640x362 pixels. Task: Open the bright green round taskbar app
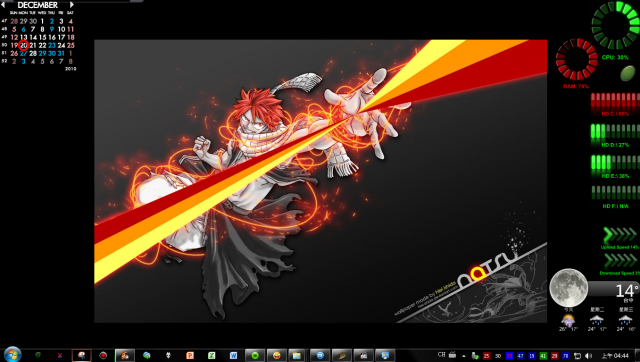(255, 355)
